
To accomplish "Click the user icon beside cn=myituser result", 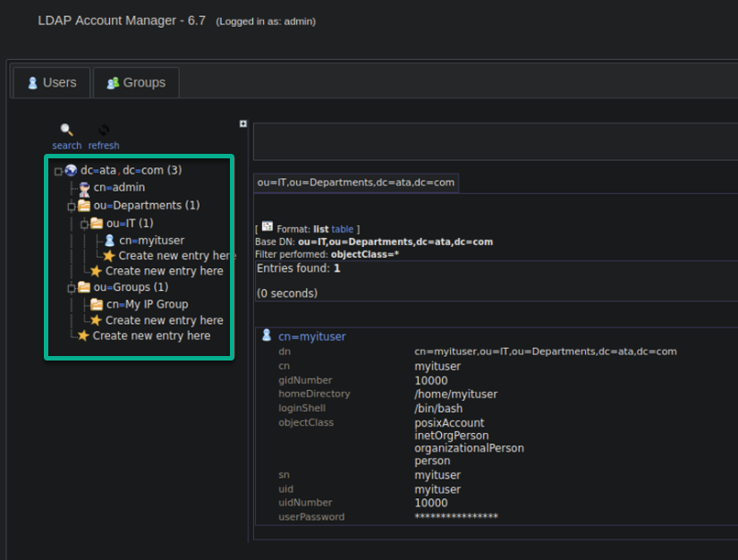I will [267, 335].
